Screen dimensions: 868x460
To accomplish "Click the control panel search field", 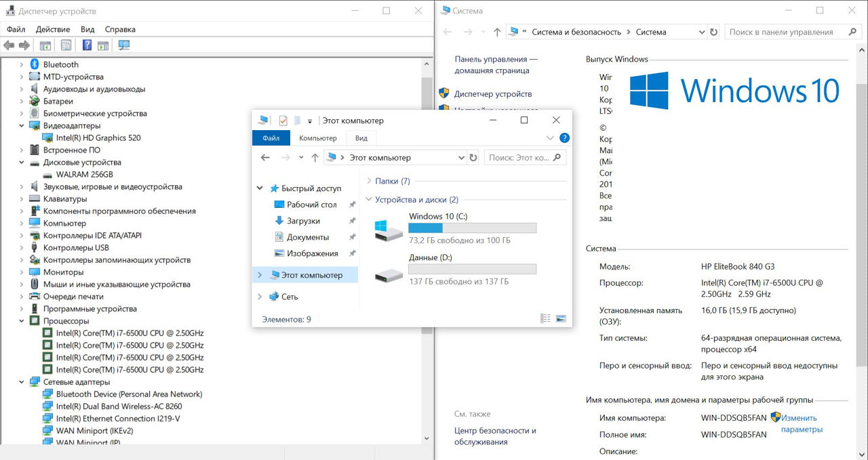I will [787, 32].
